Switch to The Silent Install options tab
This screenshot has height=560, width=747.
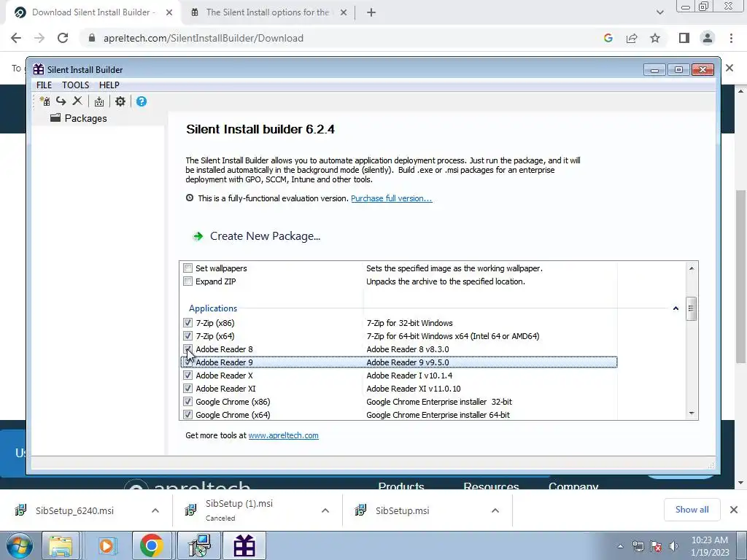pos(267,12)
